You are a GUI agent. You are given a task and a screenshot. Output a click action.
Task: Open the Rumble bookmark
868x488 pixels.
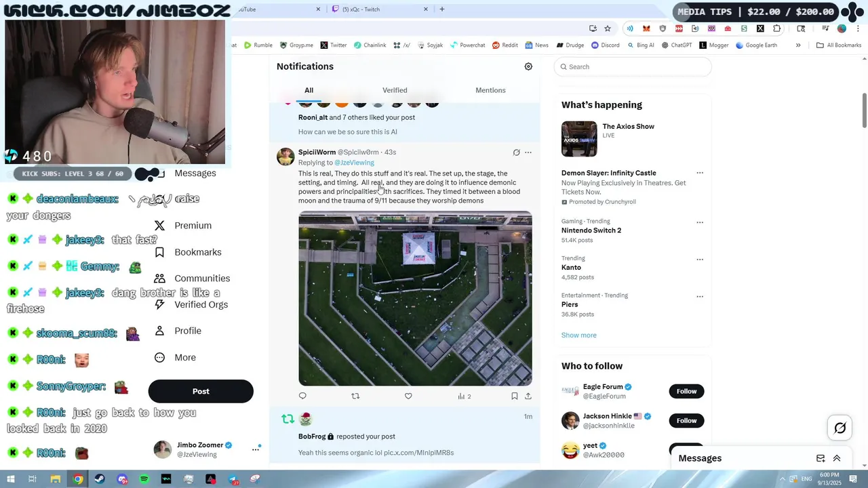(258, 45)
